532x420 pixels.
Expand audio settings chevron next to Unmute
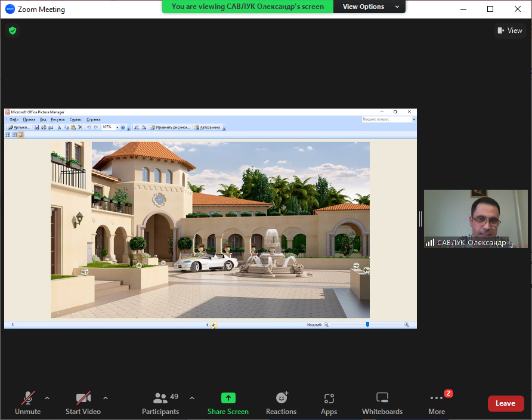[x=47, y=398]
